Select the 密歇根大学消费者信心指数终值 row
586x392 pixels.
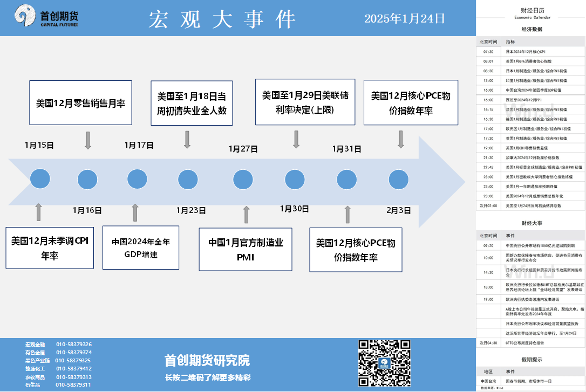[530, 177]
